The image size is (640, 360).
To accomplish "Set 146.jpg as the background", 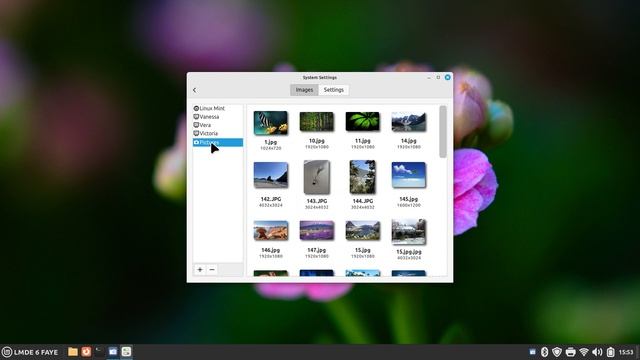I will click(271, 231).
